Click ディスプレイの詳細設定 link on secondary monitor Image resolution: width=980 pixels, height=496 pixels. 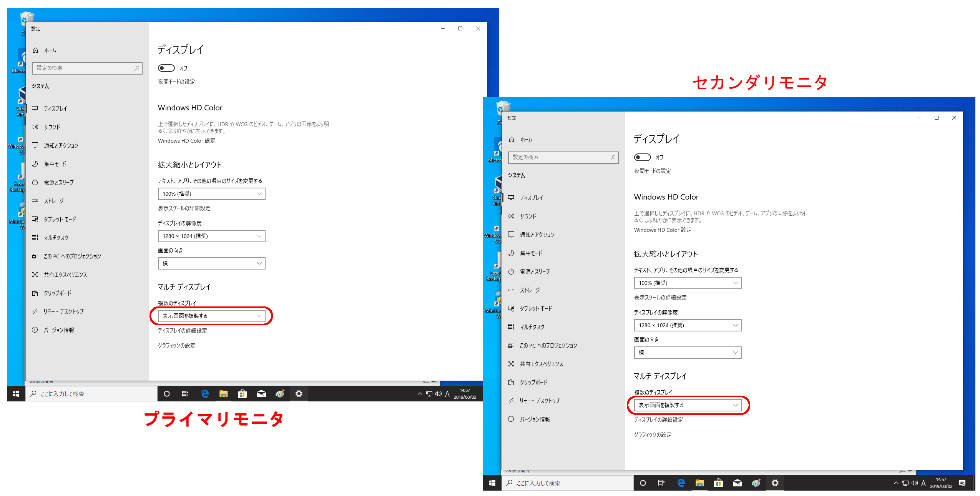tap(658, 419)
